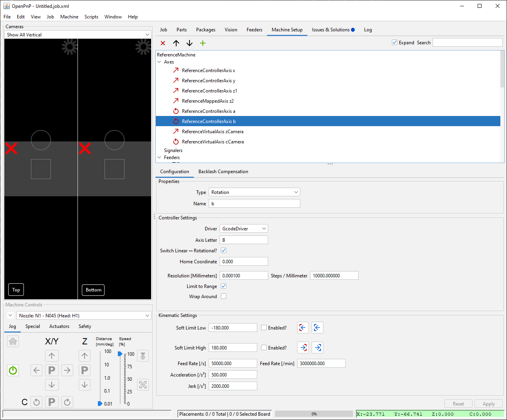The height and width of the screenshot is (420, 507).
Task: Collapse the Axes tree node
Action: (159, 62)
